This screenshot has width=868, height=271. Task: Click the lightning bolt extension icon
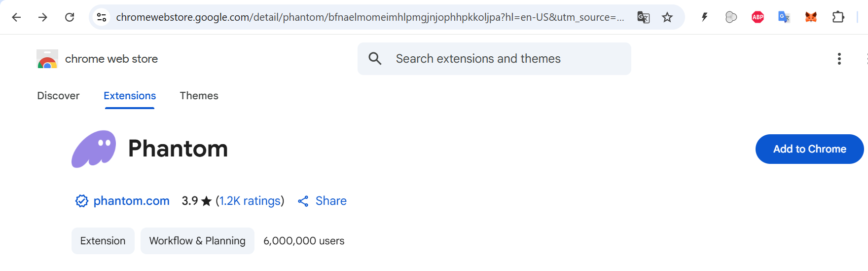coord(704,17)
